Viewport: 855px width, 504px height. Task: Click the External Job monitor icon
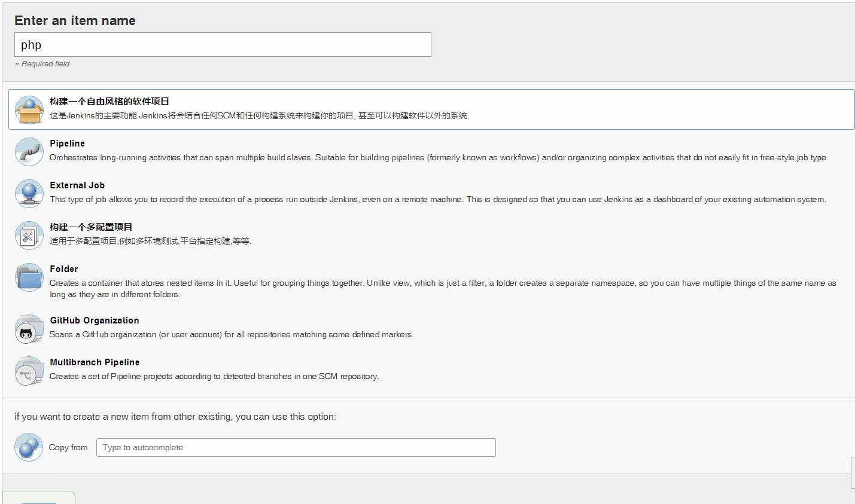tap(29, 194)
